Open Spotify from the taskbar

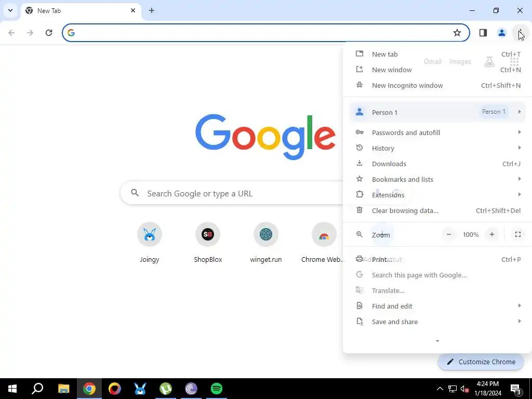tap(217, 389)
